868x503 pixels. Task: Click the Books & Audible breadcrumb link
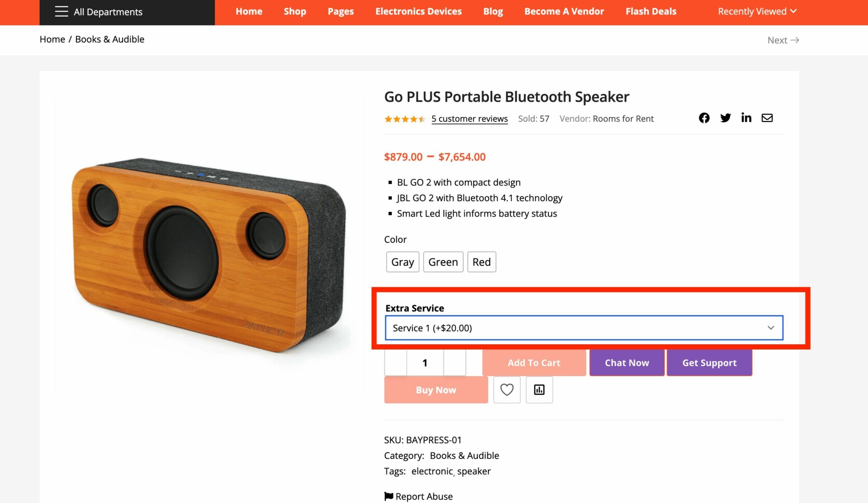click(109, 39)
